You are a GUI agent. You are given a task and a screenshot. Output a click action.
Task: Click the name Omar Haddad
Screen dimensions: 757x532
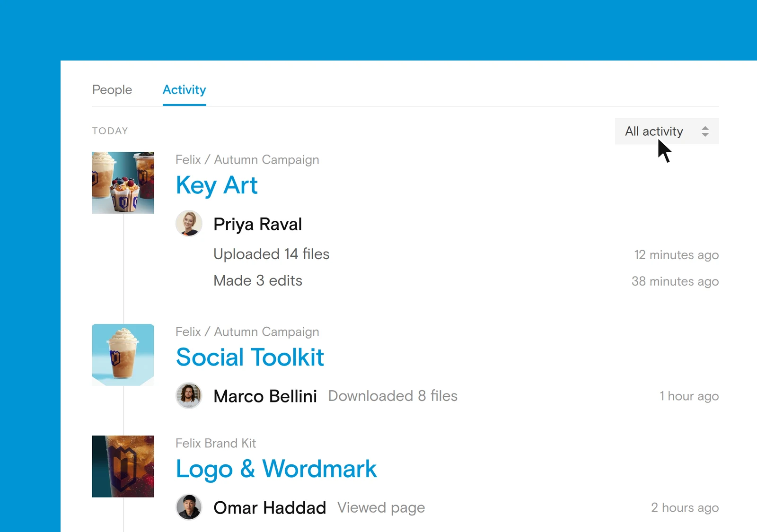coord(270,507)
